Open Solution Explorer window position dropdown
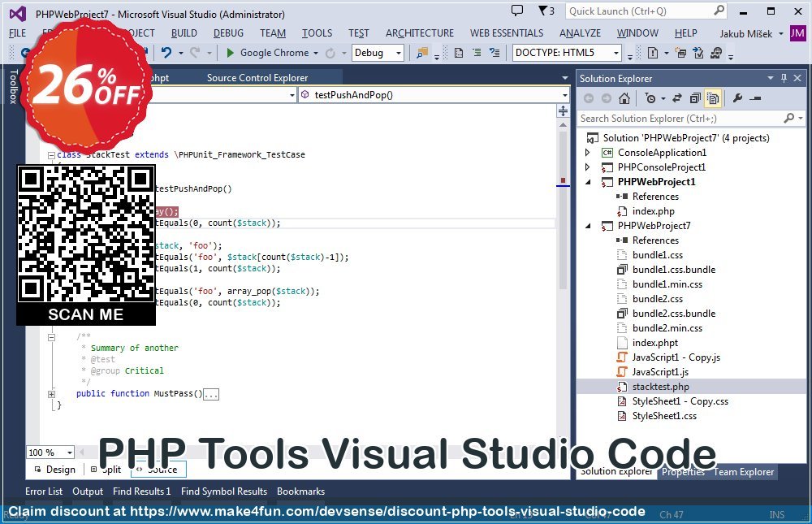 770,78
